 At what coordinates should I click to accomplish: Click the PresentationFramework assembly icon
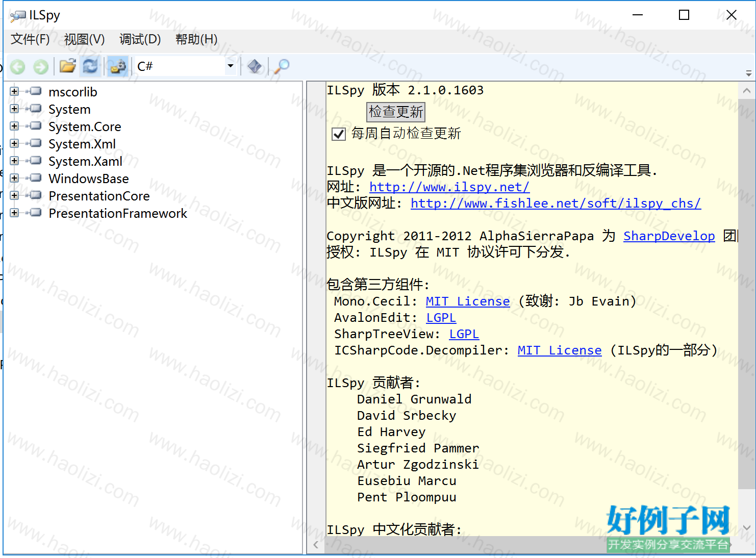34,213
